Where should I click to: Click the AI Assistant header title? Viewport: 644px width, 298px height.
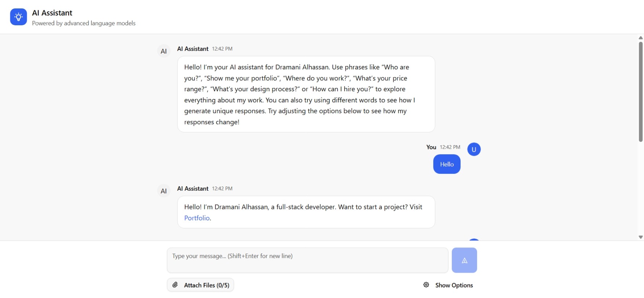pos(52,13)
